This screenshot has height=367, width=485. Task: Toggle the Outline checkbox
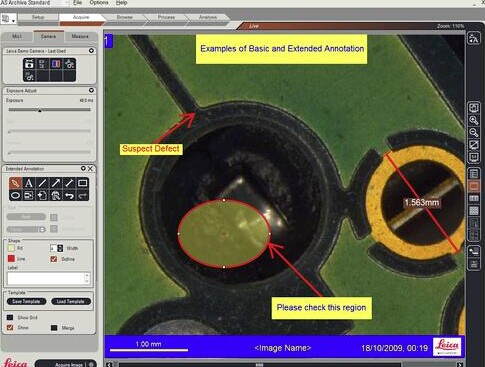click(x=54, y=259)
